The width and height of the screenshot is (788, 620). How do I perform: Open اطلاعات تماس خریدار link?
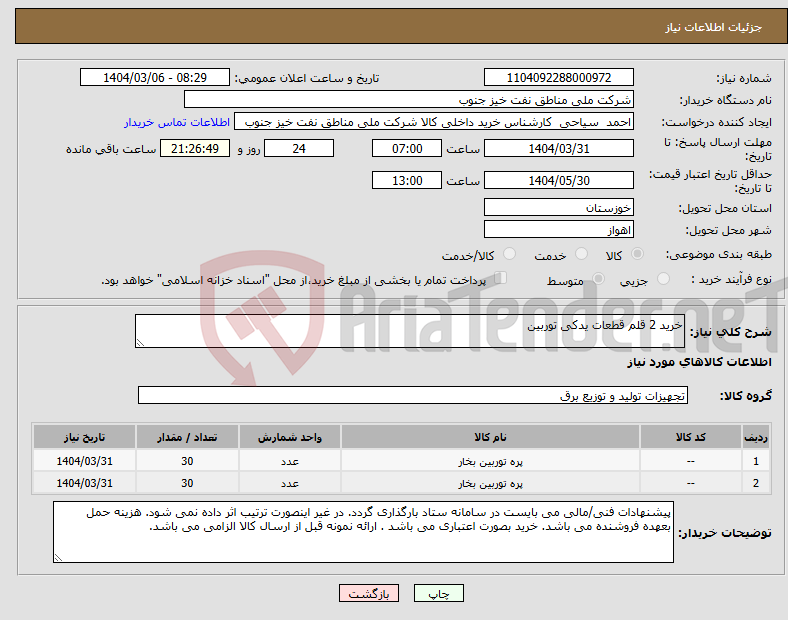177,122
